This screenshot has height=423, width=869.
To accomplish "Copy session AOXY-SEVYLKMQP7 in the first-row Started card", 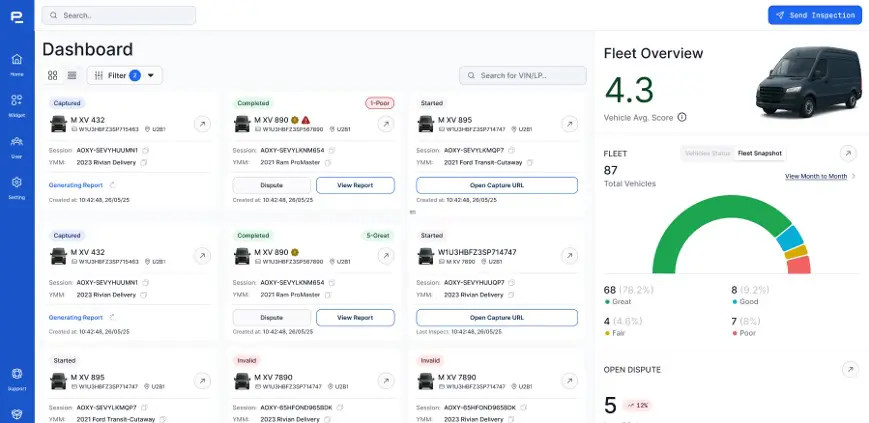I will click(512, 150).
